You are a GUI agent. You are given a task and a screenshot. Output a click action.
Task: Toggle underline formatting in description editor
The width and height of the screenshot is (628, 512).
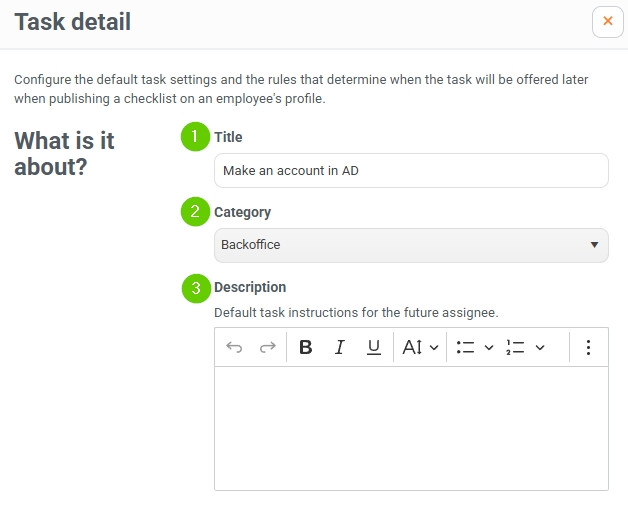pos(374,347)
